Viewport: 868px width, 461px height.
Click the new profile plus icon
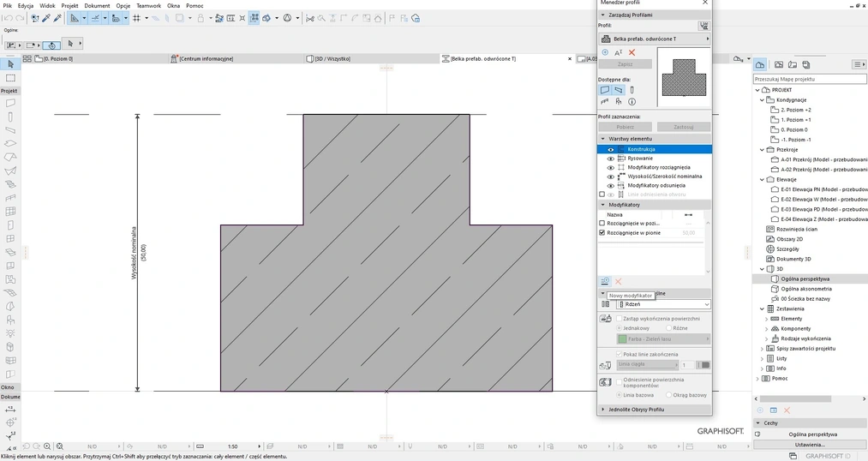[x=605, y=52]
